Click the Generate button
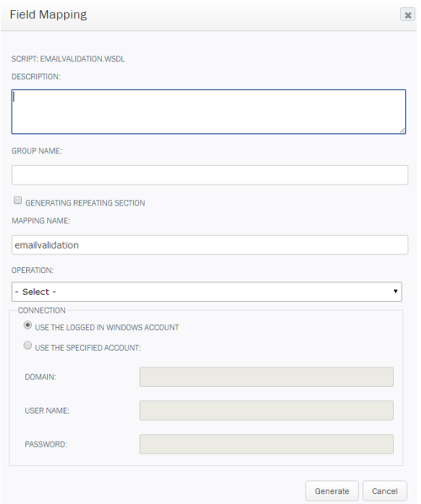This screenshot has width=421, height=504. pyautogui.click(x=332, y=491)
